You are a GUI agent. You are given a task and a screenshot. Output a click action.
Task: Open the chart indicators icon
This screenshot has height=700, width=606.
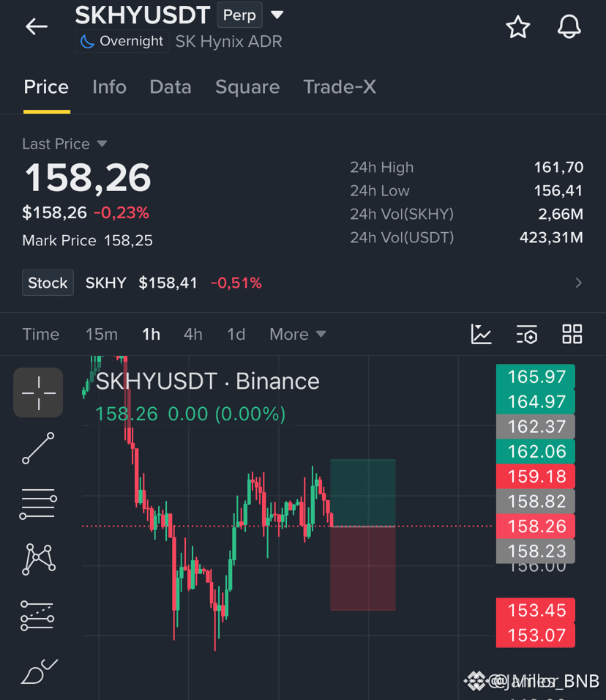(481, 334)
